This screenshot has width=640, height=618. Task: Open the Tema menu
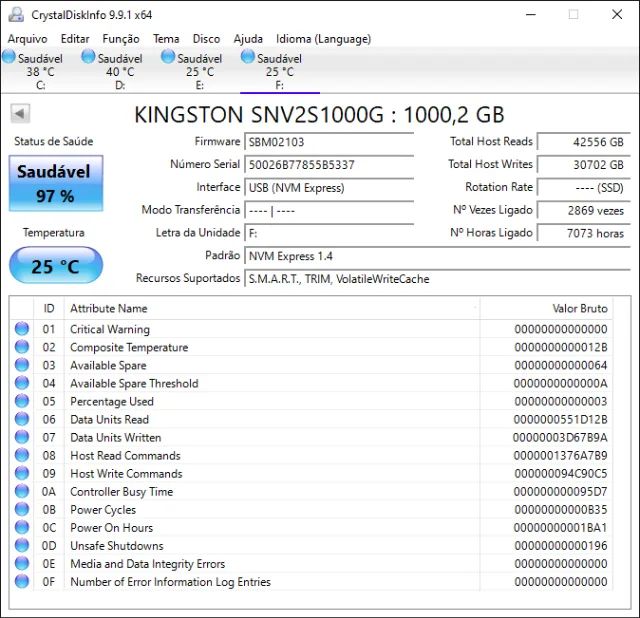pyautogui.click(x=166, y=39)
